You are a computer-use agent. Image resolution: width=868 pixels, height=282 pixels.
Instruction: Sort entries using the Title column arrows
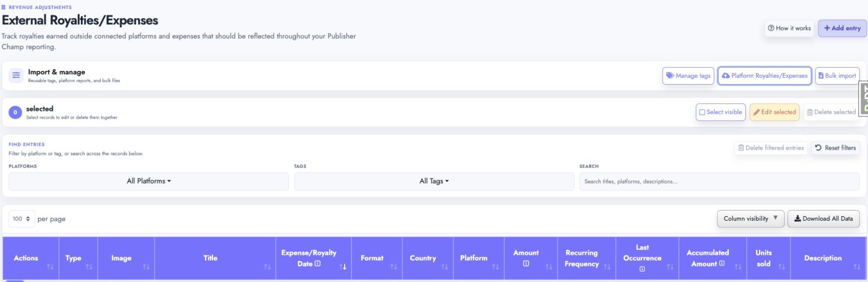point(267,267)
